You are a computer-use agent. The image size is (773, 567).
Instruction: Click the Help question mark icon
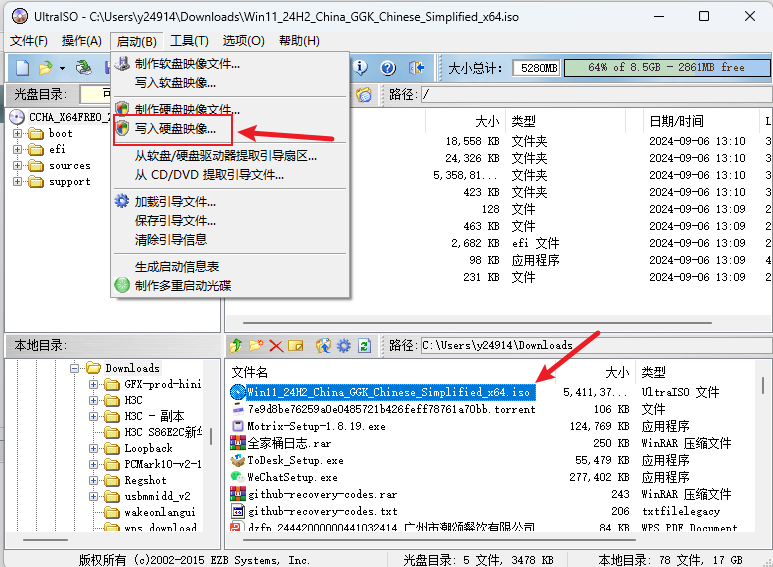tap(388, 68)
